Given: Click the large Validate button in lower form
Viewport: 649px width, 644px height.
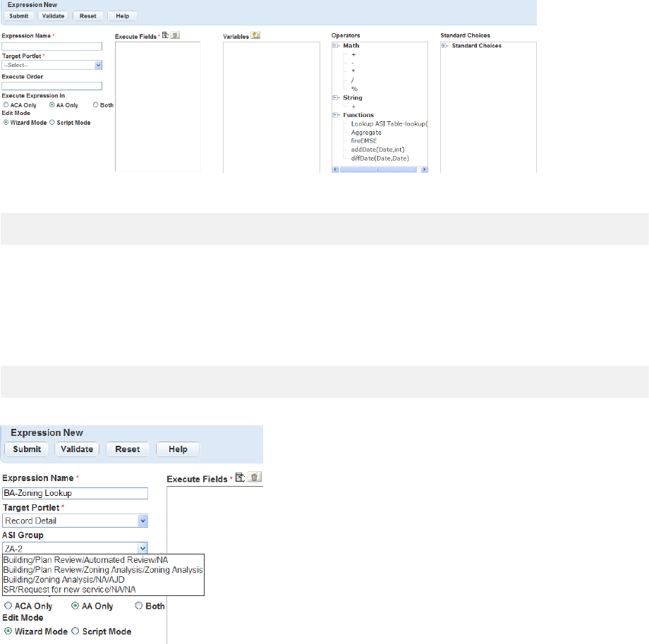Looking at the screenshot, I should (x=77, y=449).
